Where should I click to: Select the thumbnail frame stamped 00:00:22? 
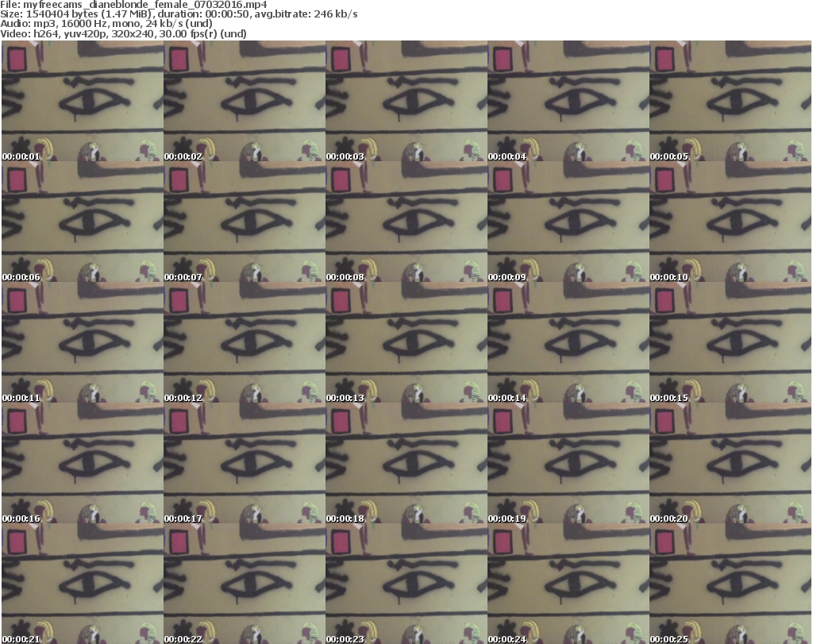tap(245, 584)
